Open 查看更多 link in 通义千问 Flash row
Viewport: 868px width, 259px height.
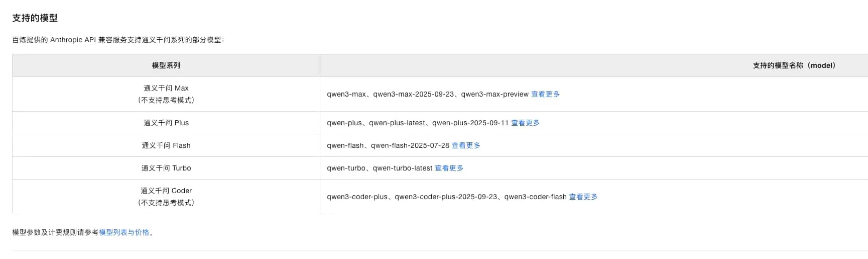(x=466, y=145)
